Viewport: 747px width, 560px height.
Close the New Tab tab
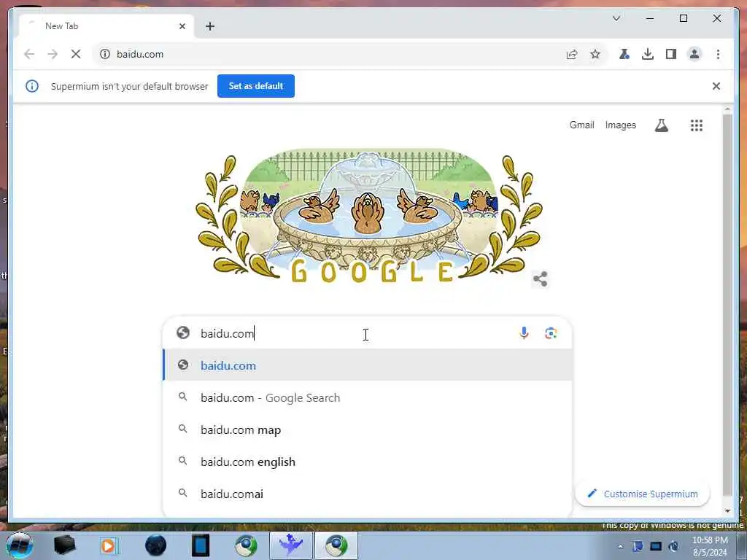click(182, 26)
